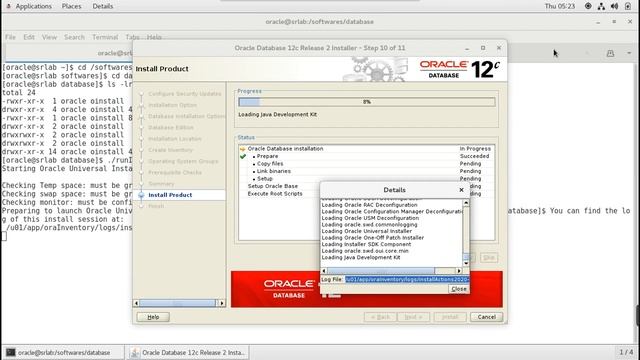Click the Details list scroll up arrow
Viewport: 640px width, 360px height.
pyautogui.click(x=466, y=203)
